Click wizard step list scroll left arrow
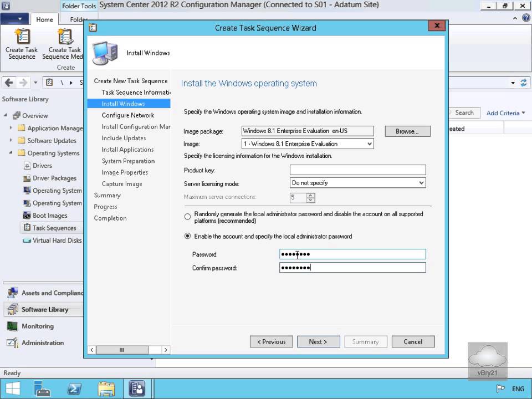 click(91, 350)
